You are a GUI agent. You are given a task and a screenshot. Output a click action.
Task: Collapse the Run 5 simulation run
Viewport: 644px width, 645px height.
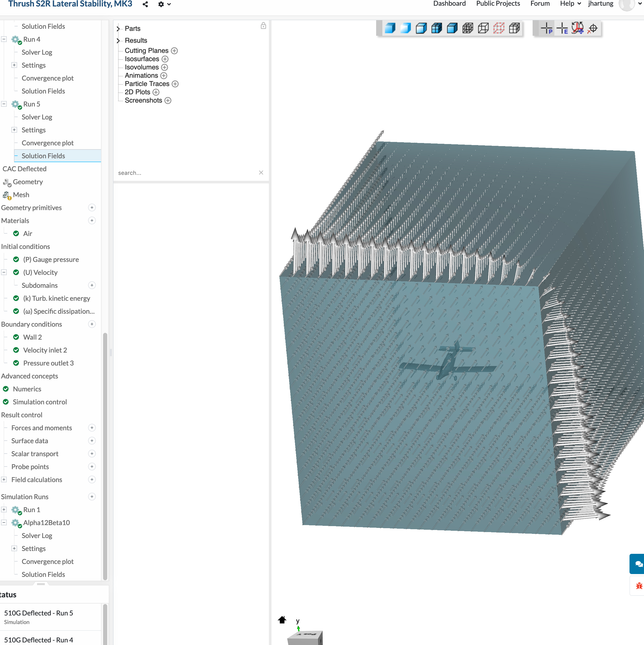4,104
